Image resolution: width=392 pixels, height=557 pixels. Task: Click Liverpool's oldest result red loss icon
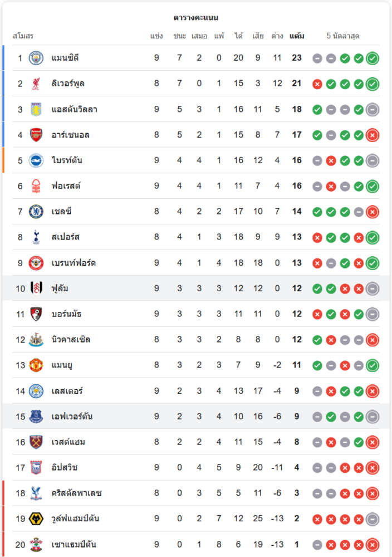point(317,84)
